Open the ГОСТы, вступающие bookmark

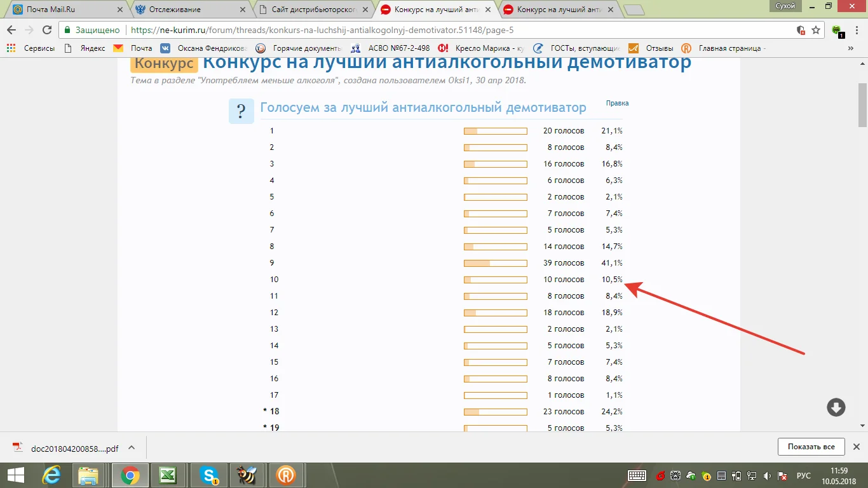coord(577,48)
